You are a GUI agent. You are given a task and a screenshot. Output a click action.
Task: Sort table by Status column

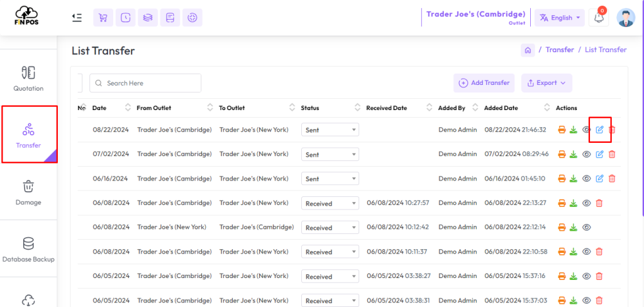[x=357, y=108]
